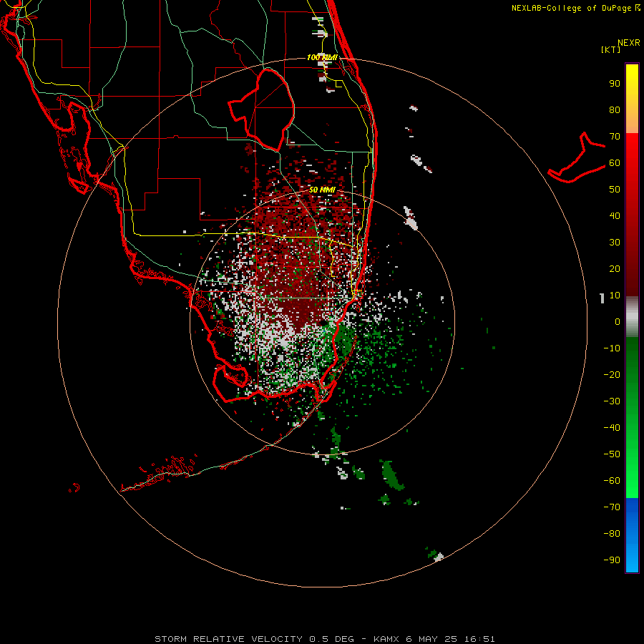Click the 30 value on velocity scale
This screenshot has width=644, height=644.
615,243
